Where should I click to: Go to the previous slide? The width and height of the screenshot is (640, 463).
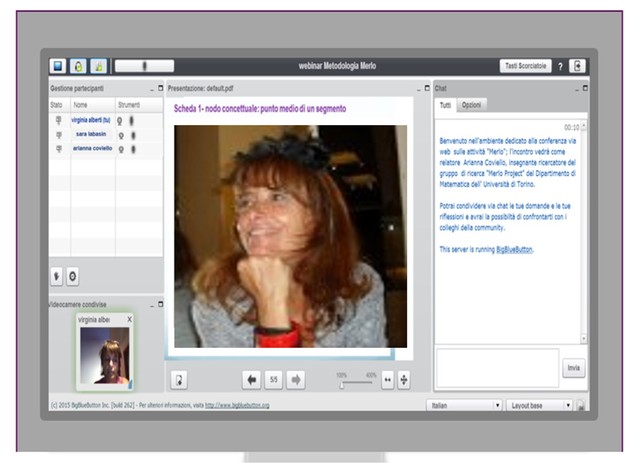click(251, 380)
